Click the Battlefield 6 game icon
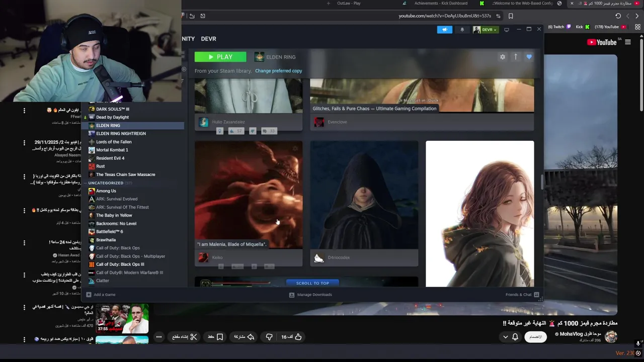The image size is (644, 362). coord(92,232)
